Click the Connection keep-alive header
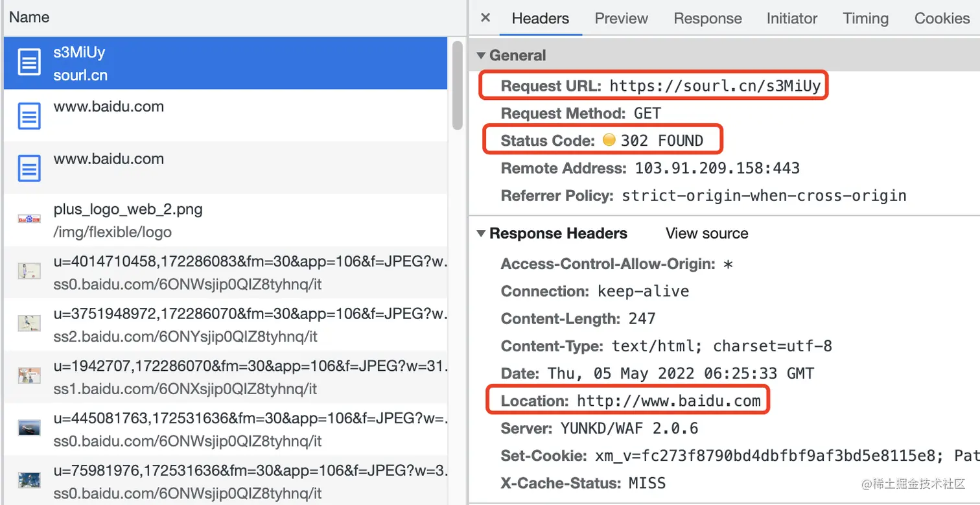 595,292
